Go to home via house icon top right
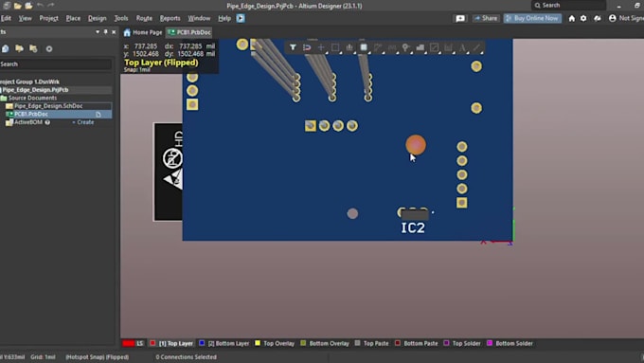This screenshot has width=644, height=363. pyautogui.click(x=572, y=18)
